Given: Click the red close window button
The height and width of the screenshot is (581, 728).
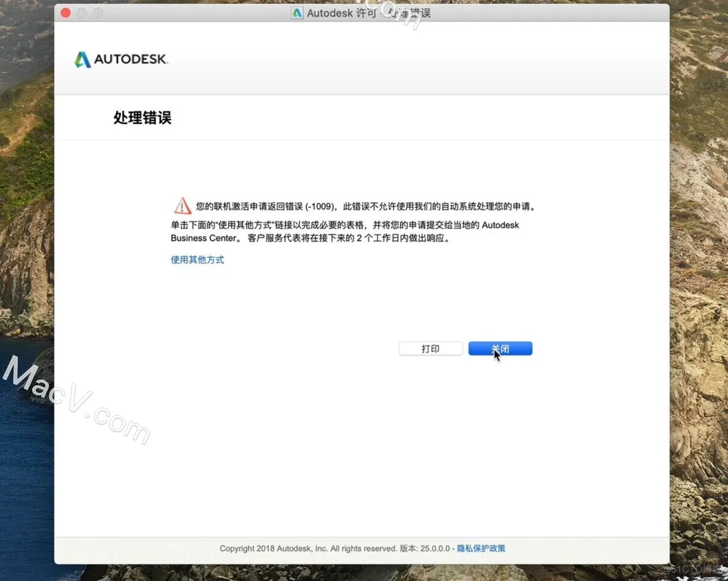Looking at the screenshot, I should click(65, 13).
